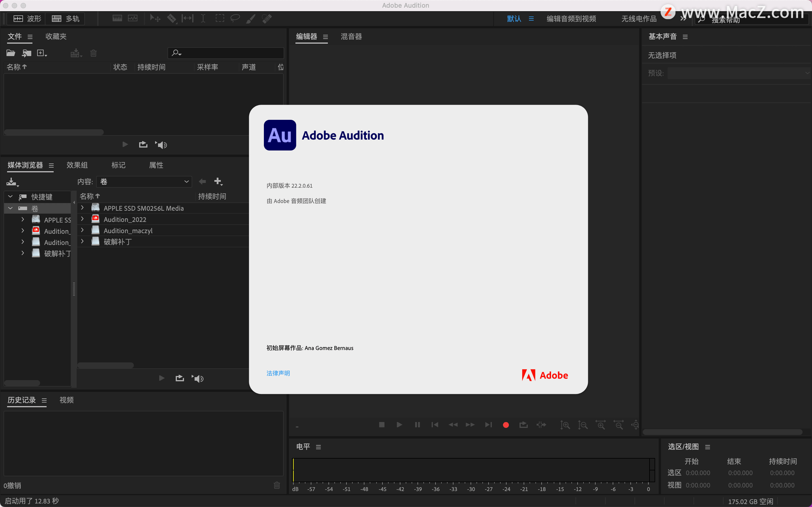Expand the Audition_maczyl row

click(82, 230)
